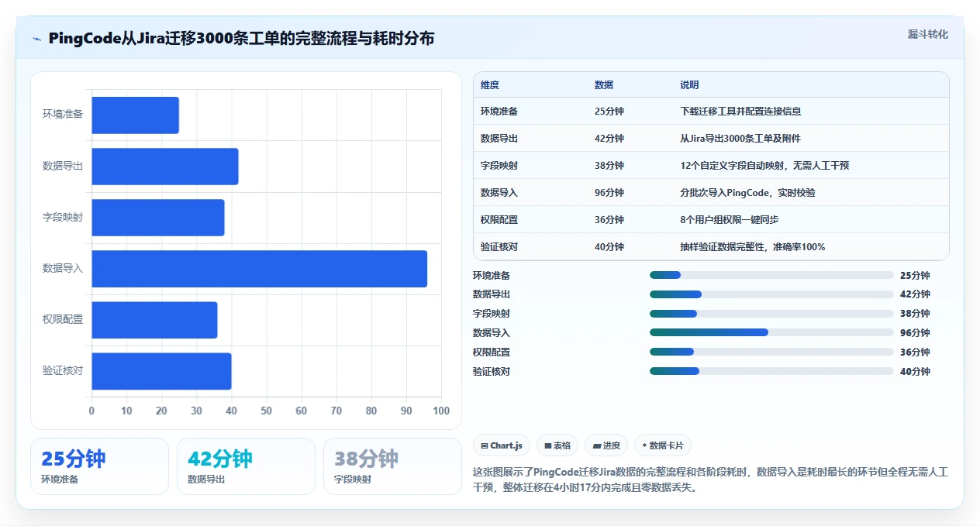This screenshot has width=980, height=526.
Task: Click the 数据导入 label on the chart's y-axis
Action: pos(63,268)
